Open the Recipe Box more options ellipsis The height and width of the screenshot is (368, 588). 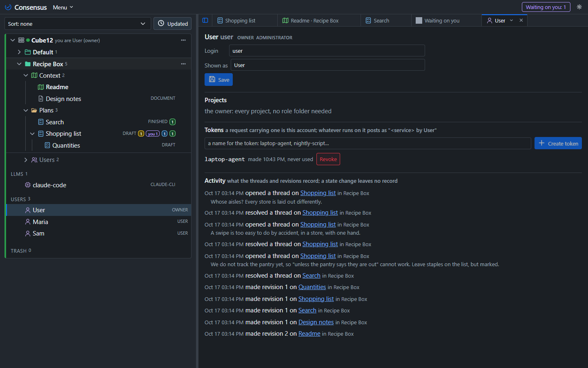[183, 64]
